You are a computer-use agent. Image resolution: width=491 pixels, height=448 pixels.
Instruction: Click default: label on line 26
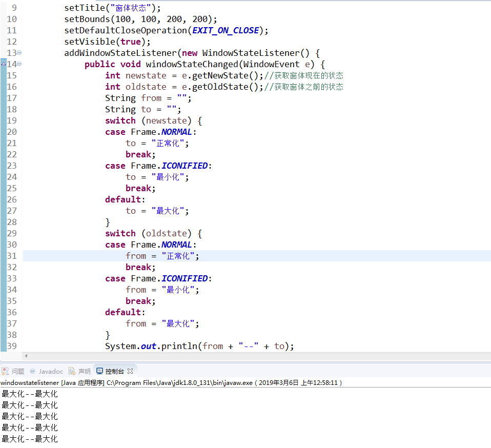tap(125, 199)
